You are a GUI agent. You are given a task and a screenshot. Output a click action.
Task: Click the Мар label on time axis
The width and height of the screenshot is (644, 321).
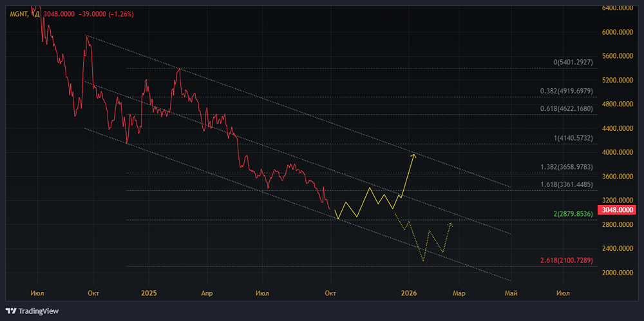pyautogui.click(x=459, y=293)
